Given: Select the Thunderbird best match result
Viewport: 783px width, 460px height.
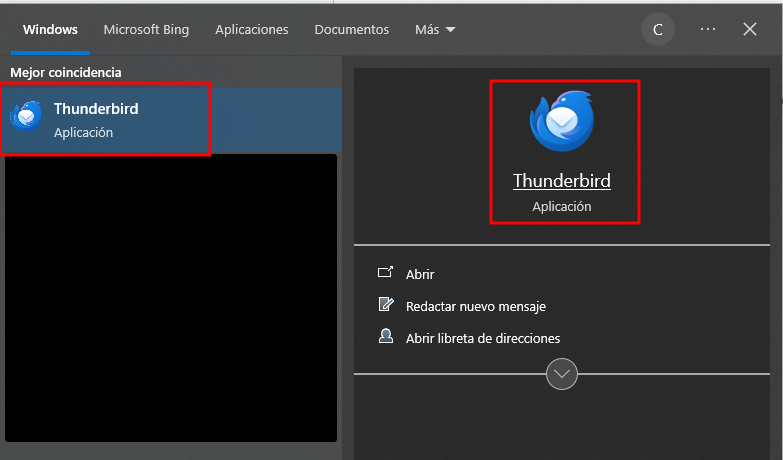Looking at the screenshot, I should click(171, 120).
